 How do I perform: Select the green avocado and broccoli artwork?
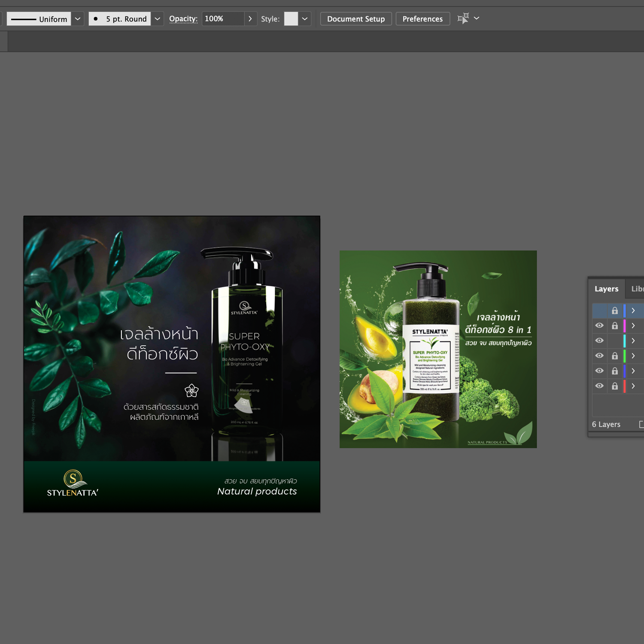click(x=438, y=349)
